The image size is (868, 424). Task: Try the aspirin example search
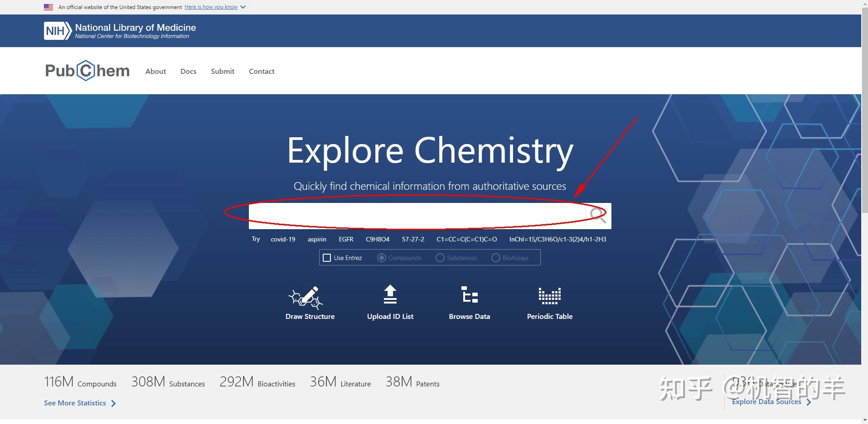[x=317, y=239]
